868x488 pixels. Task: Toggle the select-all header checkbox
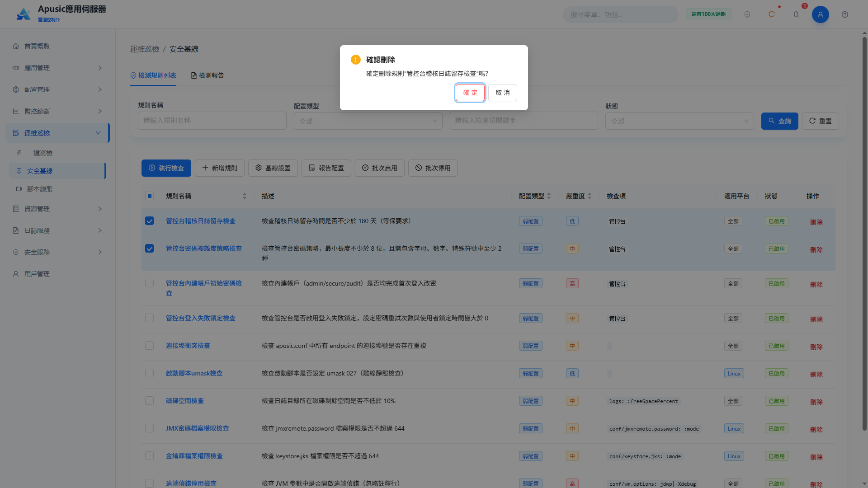point(150,196)
